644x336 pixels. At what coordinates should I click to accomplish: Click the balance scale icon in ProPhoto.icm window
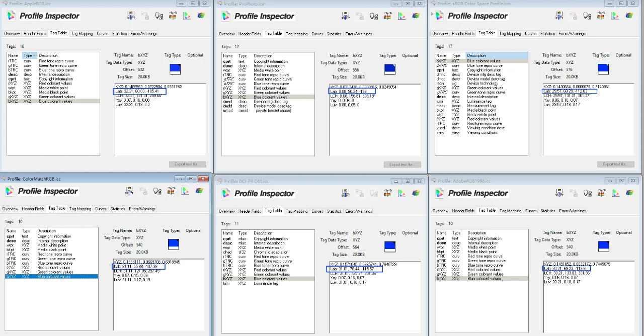tap(387, 16)
